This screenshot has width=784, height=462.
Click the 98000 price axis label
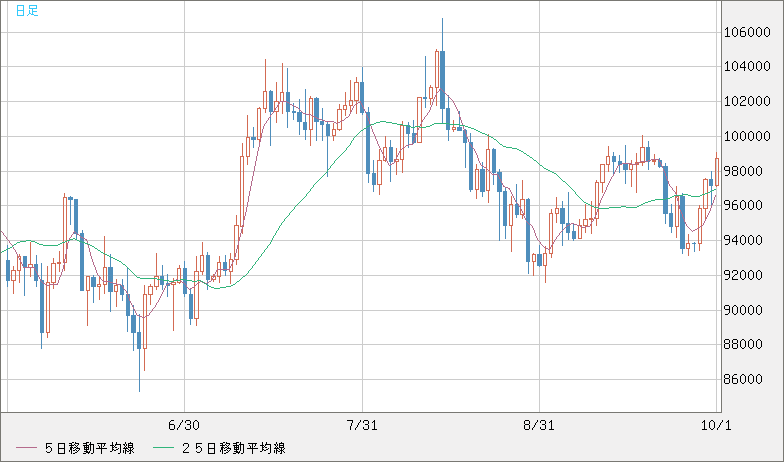click(x=747, y=171)
